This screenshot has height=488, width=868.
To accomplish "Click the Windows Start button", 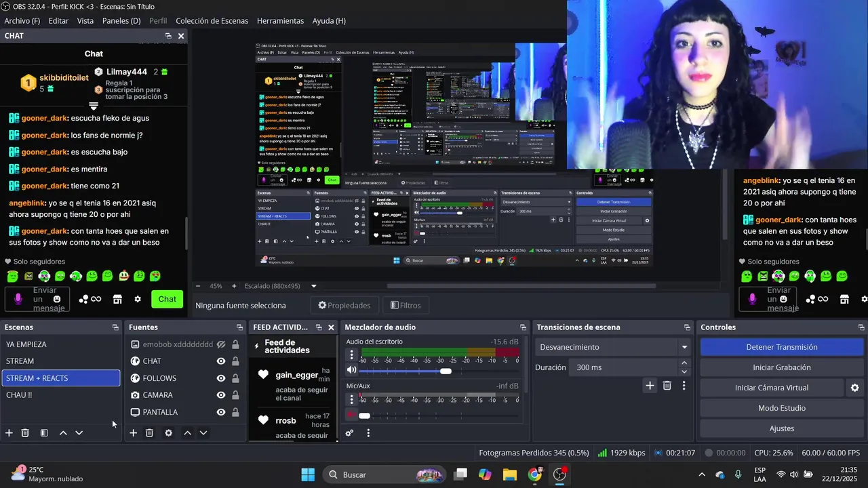I will click(307, 474).
